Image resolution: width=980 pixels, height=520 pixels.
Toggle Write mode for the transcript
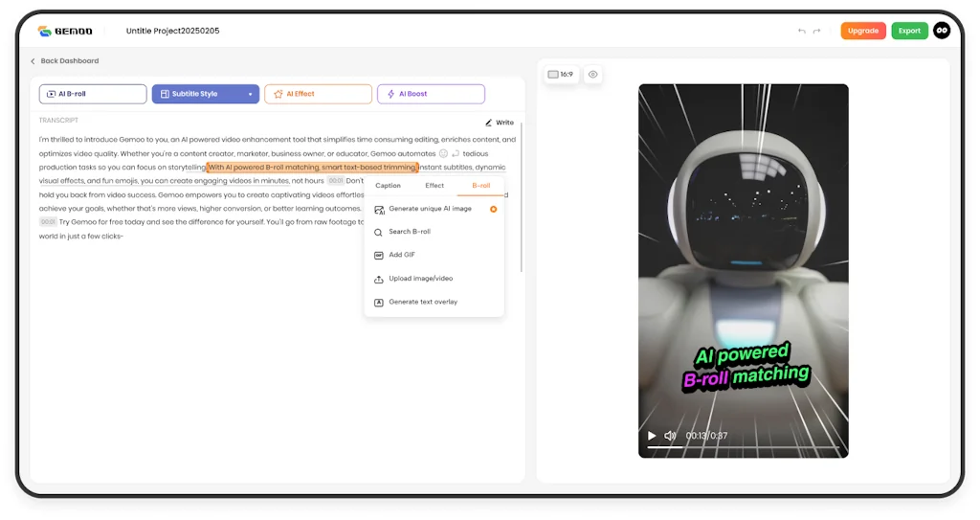point(500,123)
